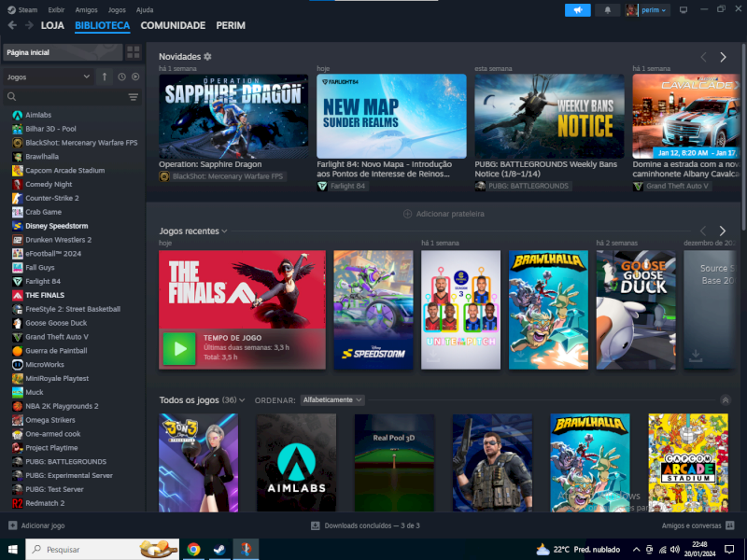The width and height of the screenshot is (747, 560).
Task: Open the notifications bell
Action: tap(608, 9)
